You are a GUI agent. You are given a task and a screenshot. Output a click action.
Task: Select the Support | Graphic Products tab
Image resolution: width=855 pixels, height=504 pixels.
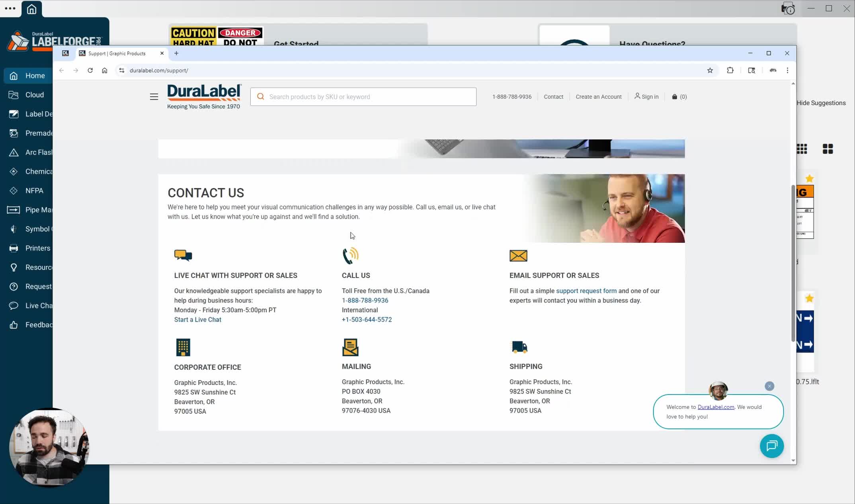pos(121,53)
